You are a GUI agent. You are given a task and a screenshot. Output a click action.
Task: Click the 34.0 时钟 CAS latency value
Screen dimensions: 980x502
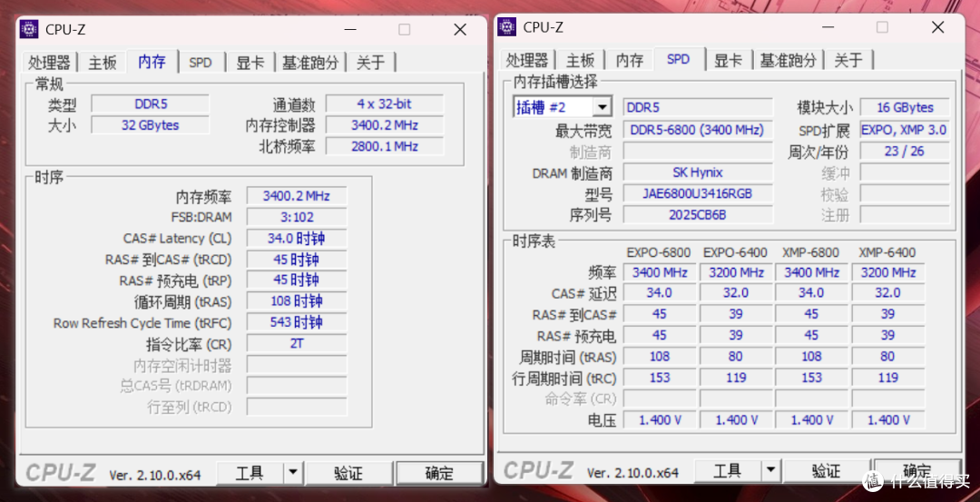pyautogui.click(x=297, y=238)
